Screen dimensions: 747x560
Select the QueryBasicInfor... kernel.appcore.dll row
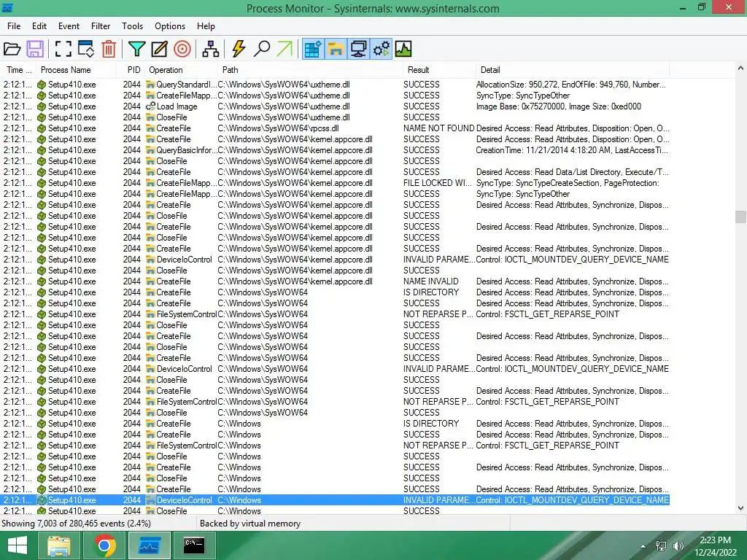tap(335, 150)
